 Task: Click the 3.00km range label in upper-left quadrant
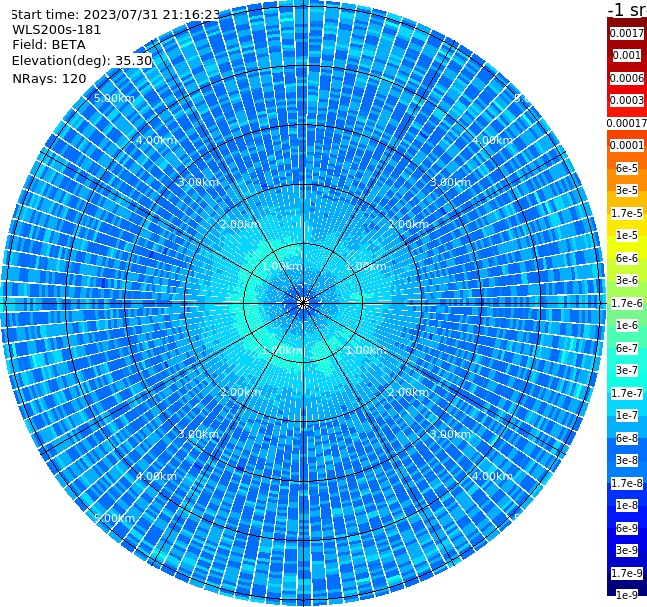198,182
